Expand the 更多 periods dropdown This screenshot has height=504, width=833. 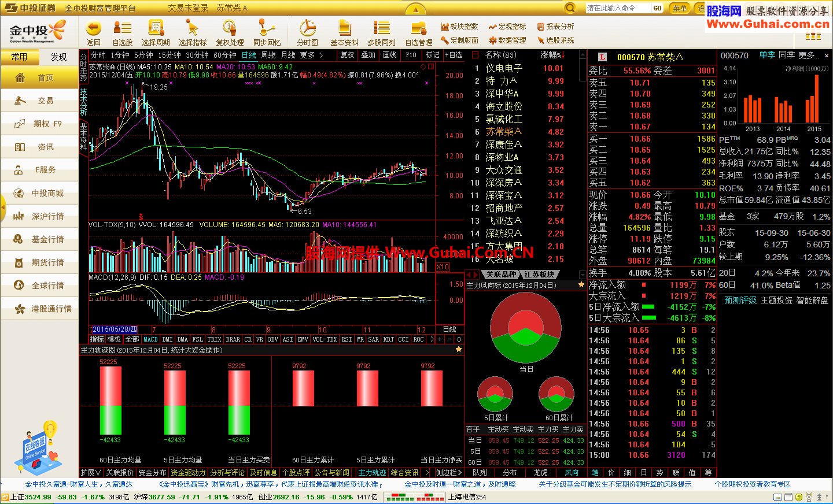[x=311, y=55]
